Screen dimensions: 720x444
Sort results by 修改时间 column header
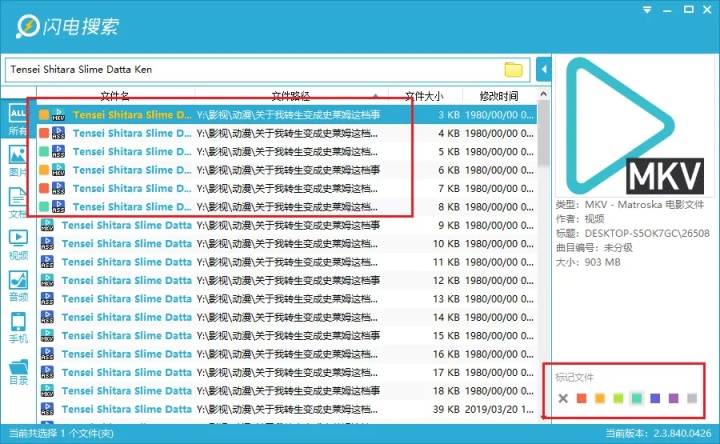[499, 96]
